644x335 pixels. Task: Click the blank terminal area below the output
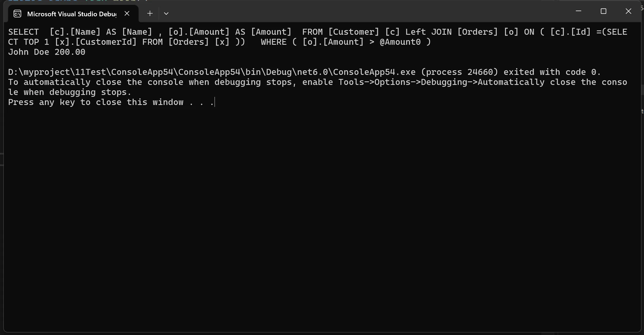pyautogui.click(x=322, y=217)
